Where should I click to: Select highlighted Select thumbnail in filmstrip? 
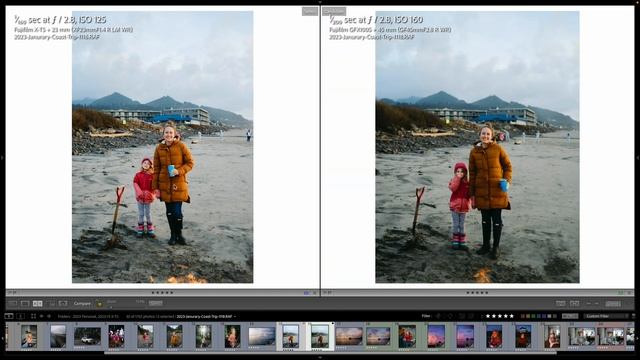291,336
